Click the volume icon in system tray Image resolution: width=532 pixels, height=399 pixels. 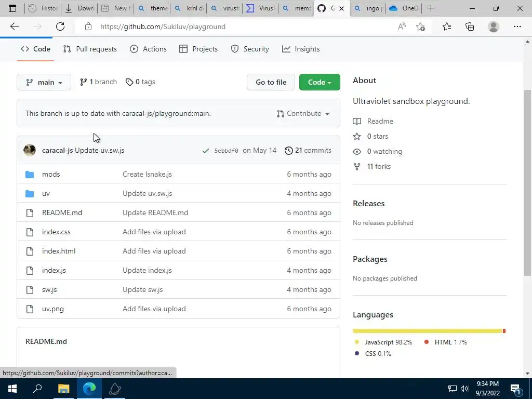click(x=464, y=389)
